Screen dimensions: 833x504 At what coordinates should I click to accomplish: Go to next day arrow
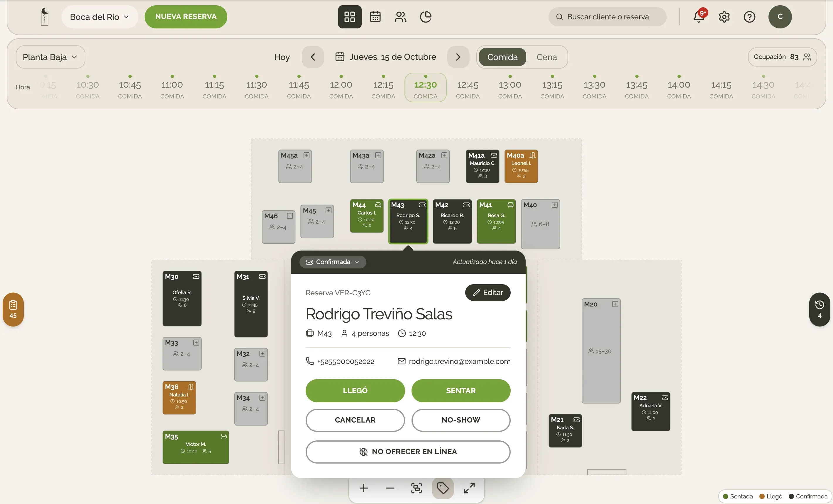458,57
